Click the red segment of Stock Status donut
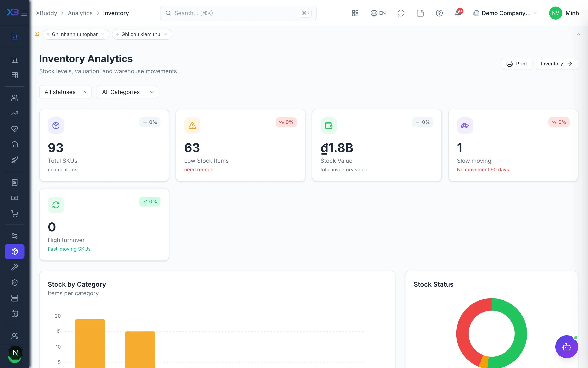 pyautogui.click(x=463, y=331)
